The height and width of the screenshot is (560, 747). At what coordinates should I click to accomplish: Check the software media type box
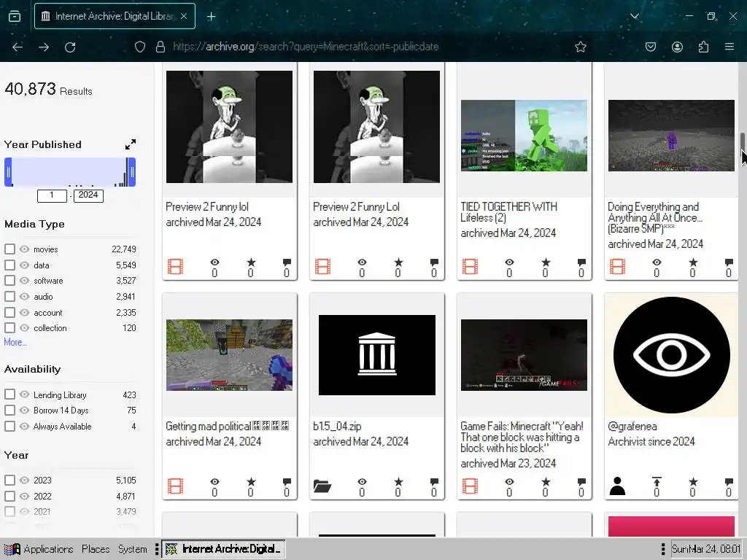click(x=9, y=281)
